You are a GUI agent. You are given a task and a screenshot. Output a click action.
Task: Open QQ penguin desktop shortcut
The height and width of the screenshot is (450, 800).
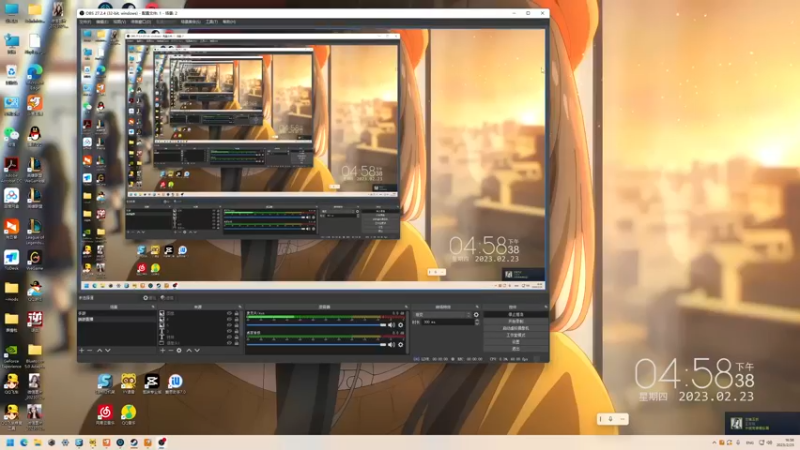(x=35, y=137)
